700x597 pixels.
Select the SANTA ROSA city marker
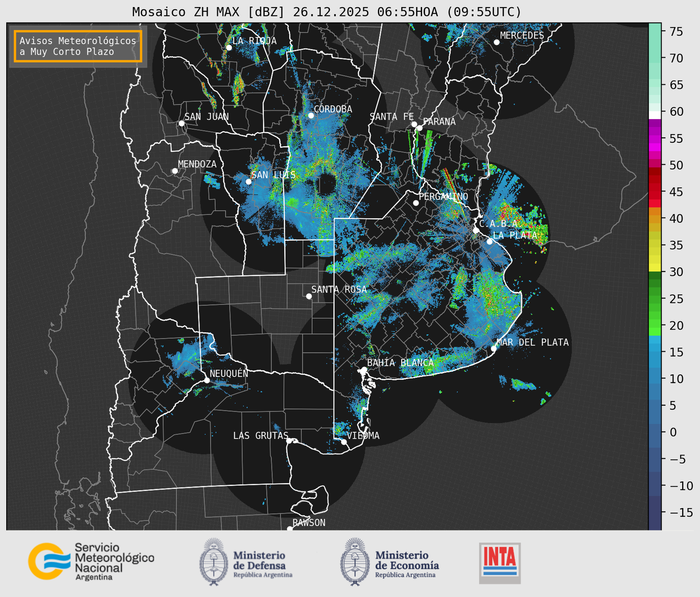click(x=309, y=296)
